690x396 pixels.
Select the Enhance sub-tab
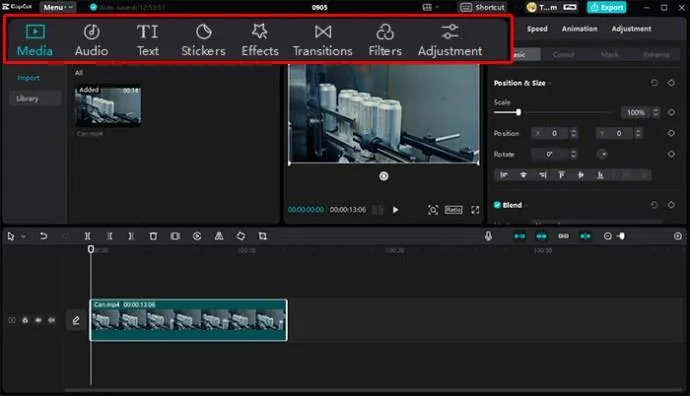[x=656, y=55]
